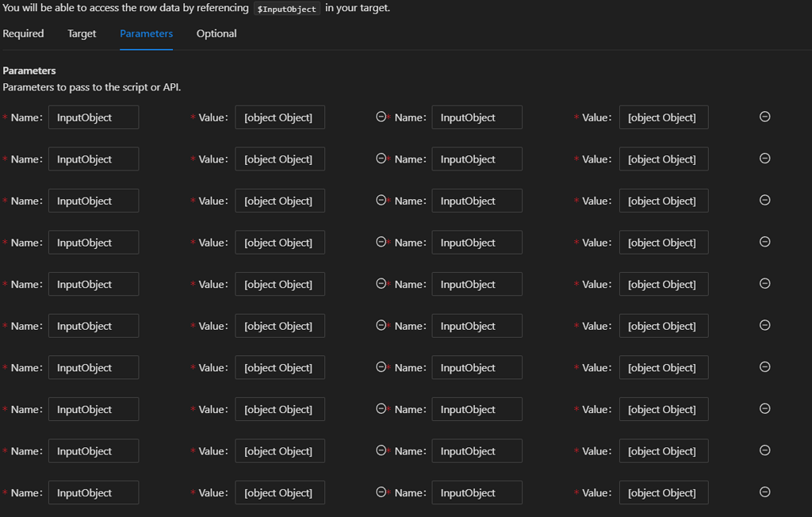Click the rightmost remove icon on the seventh row

[764, 367]
